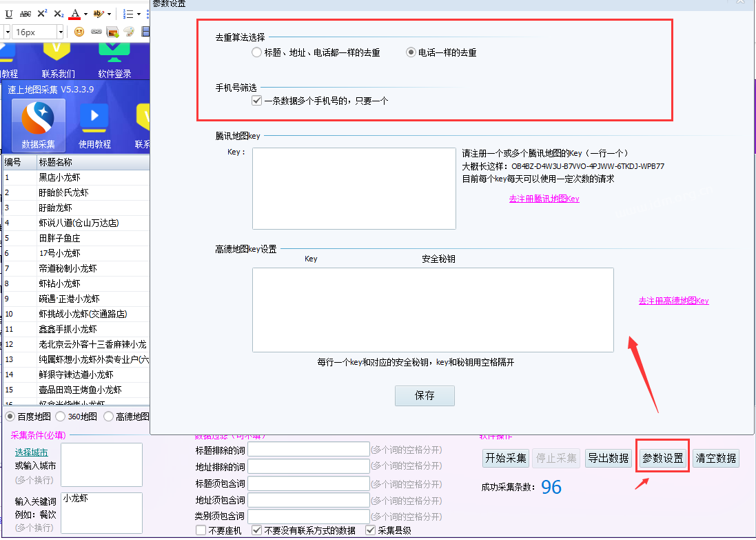Click the 导出数据 button
This screenshot has height=540, width=756.
609,458
